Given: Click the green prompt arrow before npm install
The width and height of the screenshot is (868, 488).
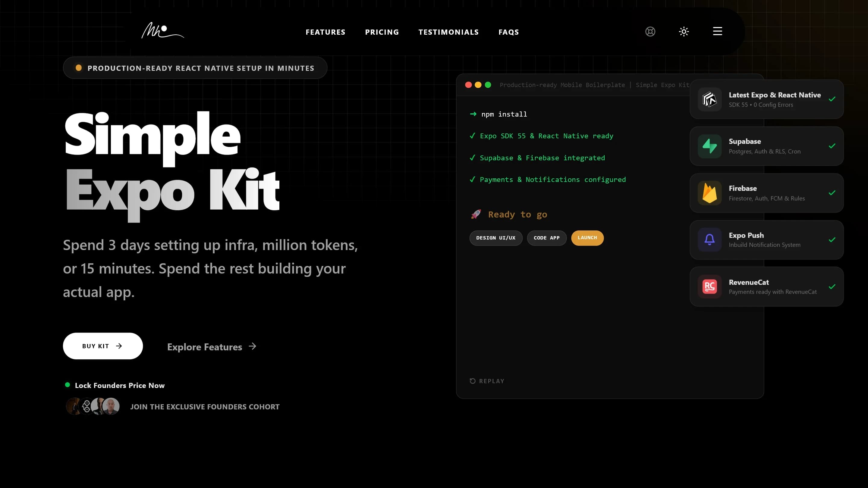Looking at the screenshot, I should pyautogui.click(x=473, y=114).
